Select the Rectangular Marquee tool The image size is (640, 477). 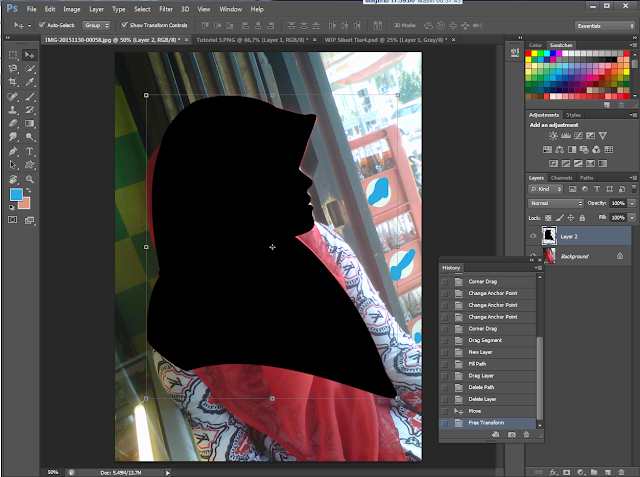(x=13, y=55)
